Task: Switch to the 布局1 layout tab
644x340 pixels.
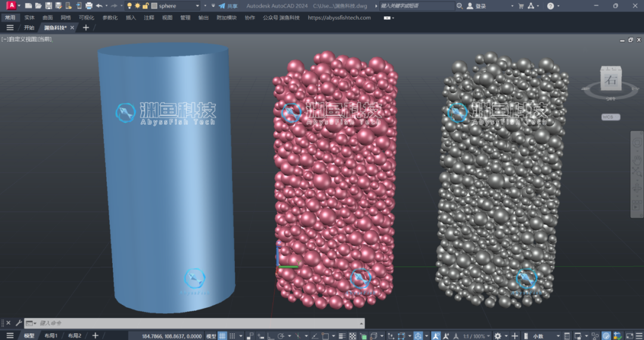Action: pos(51,335)
